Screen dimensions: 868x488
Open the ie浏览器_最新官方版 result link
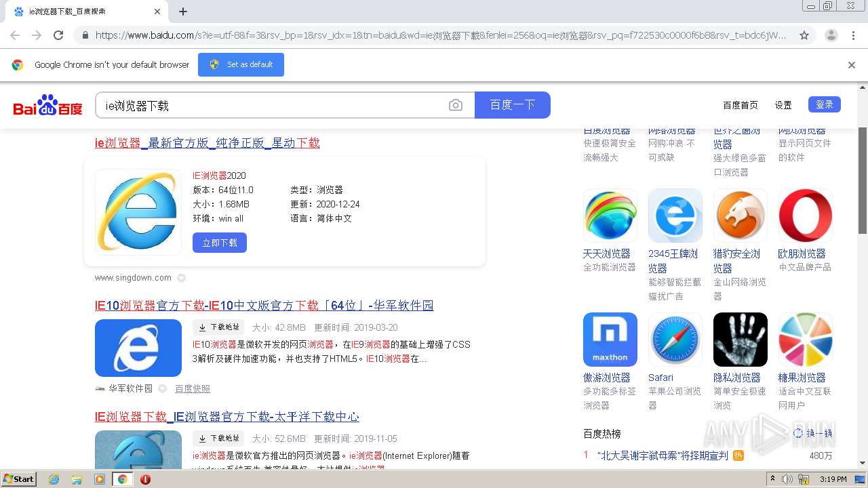[x=208, y=143]
